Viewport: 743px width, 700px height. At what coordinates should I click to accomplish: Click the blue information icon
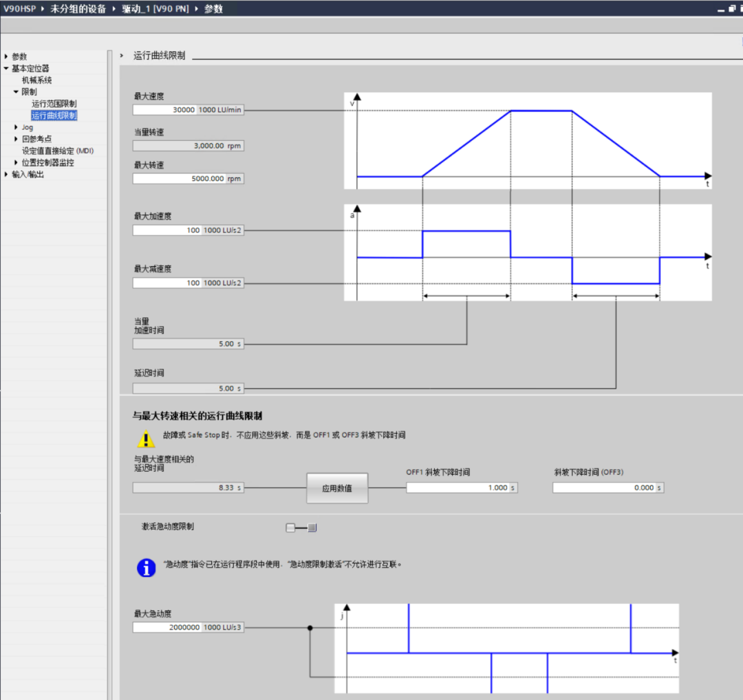[147, 568]
